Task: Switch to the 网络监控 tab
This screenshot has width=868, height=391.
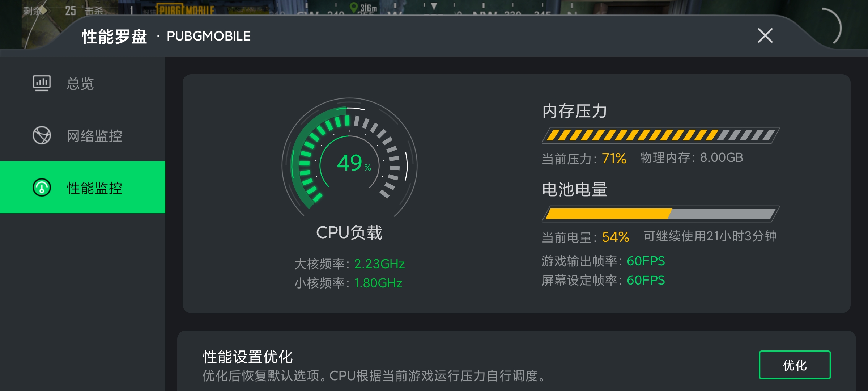Action: (94, 136)
